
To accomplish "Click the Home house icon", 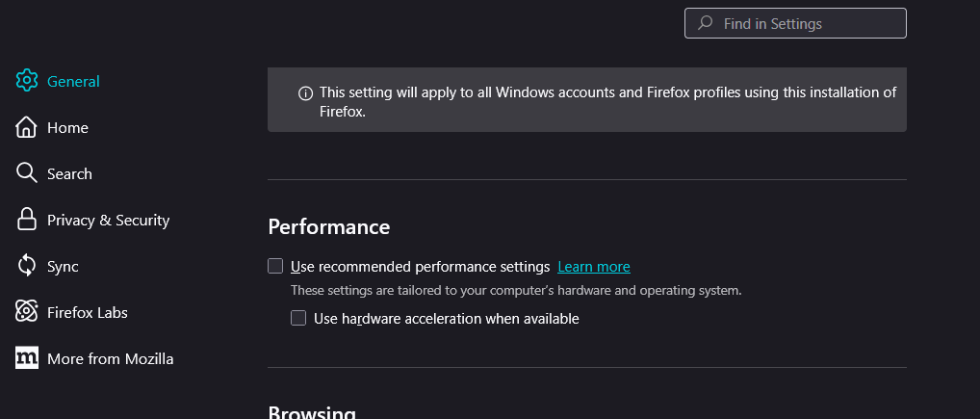I will (27, 127).
